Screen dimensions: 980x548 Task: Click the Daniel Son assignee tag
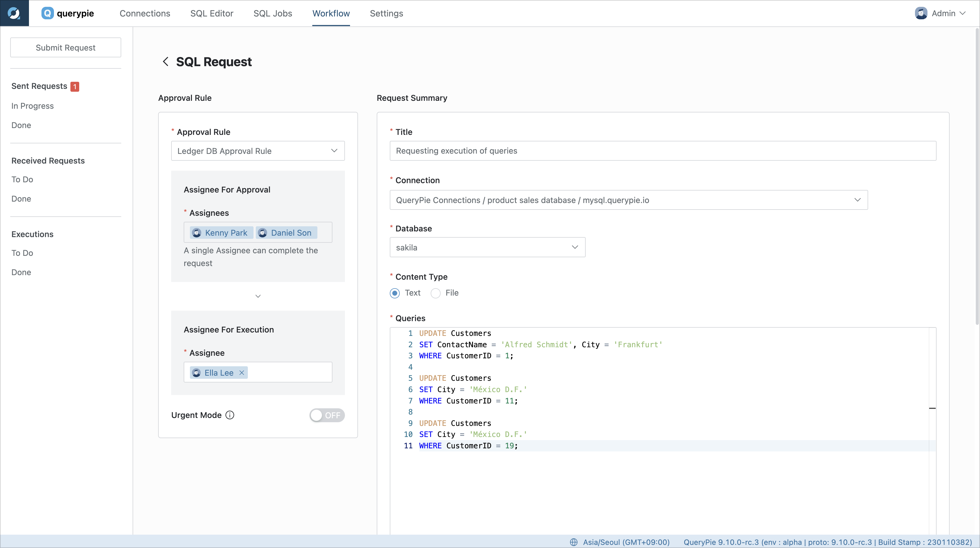click(286, 233)
